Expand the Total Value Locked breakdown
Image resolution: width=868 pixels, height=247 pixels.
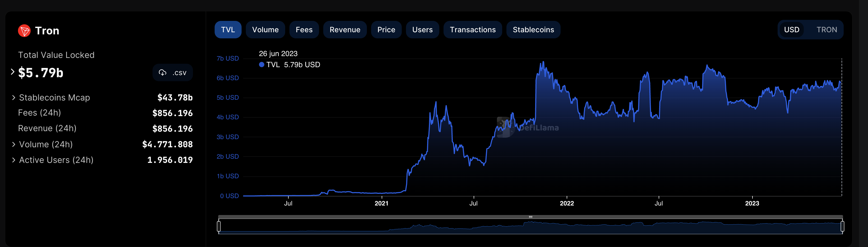(x=12, y=72)
